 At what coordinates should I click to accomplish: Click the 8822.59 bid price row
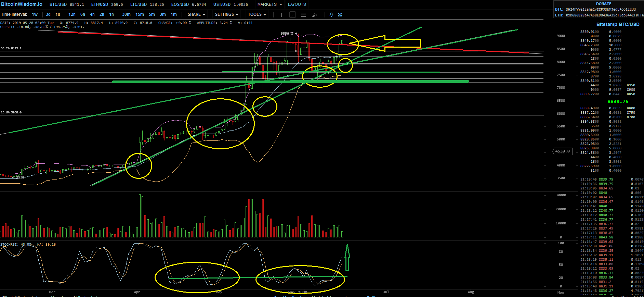601,166
